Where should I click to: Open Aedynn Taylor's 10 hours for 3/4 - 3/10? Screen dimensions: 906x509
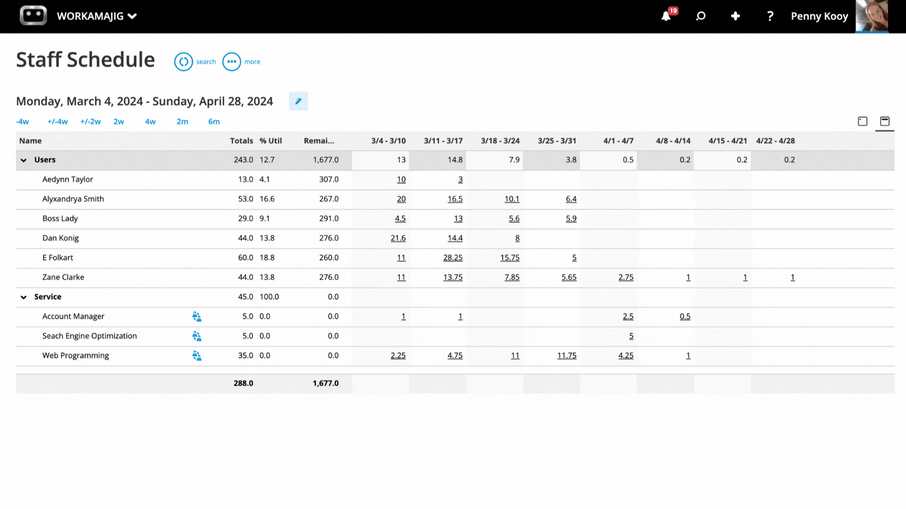click(401, 180)
